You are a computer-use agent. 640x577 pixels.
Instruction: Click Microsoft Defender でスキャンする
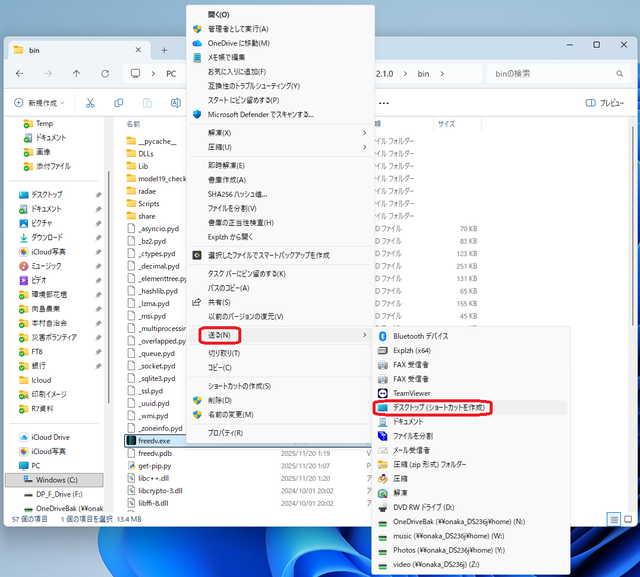pos(280,115)
